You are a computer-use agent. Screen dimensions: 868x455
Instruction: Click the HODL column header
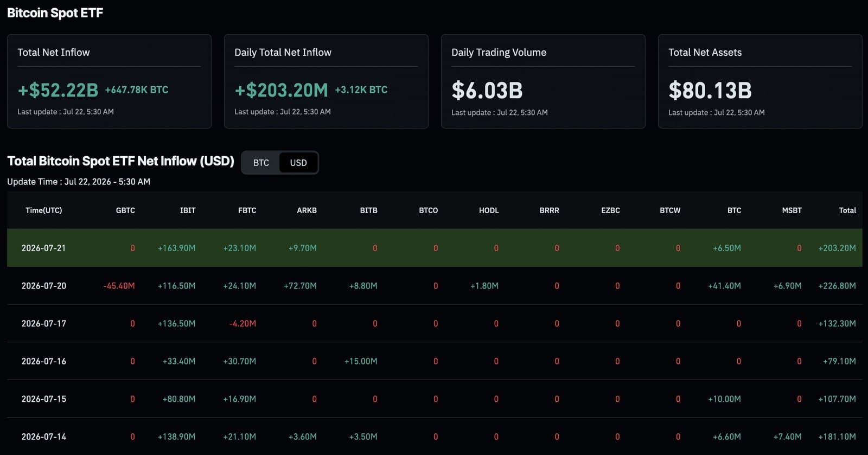[489, 210]
